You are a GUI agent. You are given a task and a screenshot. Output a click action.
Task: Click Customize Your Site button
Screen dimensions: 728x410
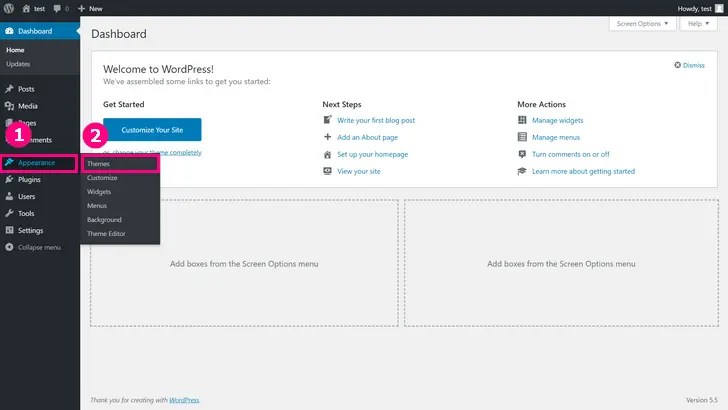pyautogui.click(x=152, y=130)
